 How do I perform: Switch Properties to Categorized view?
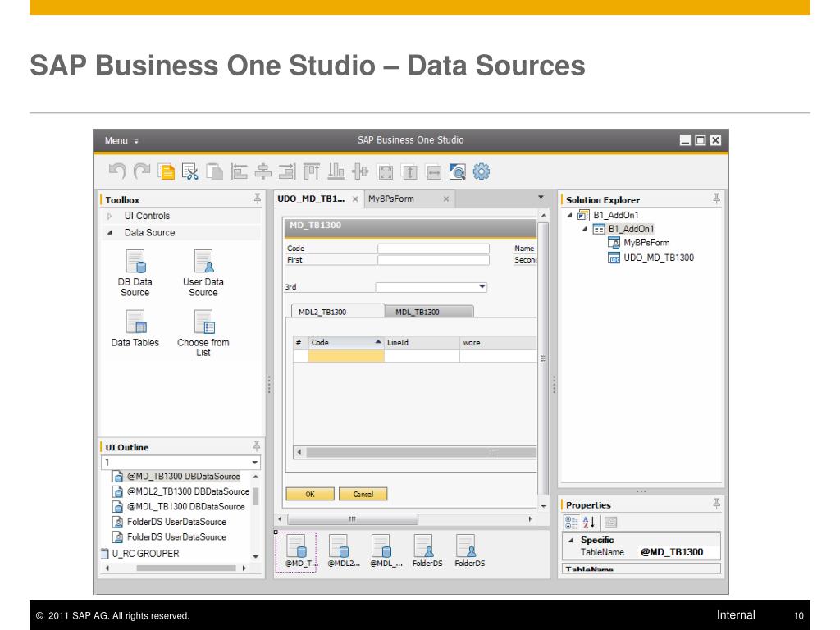[x=572, y=523]
